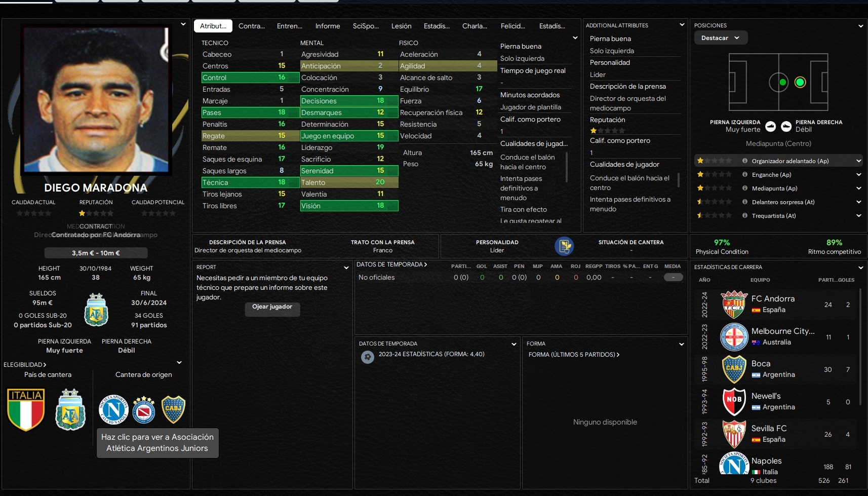The image size is (868, 496).
Task: Click the career statistics vertical scrollbar
Action: click(860, 347)
